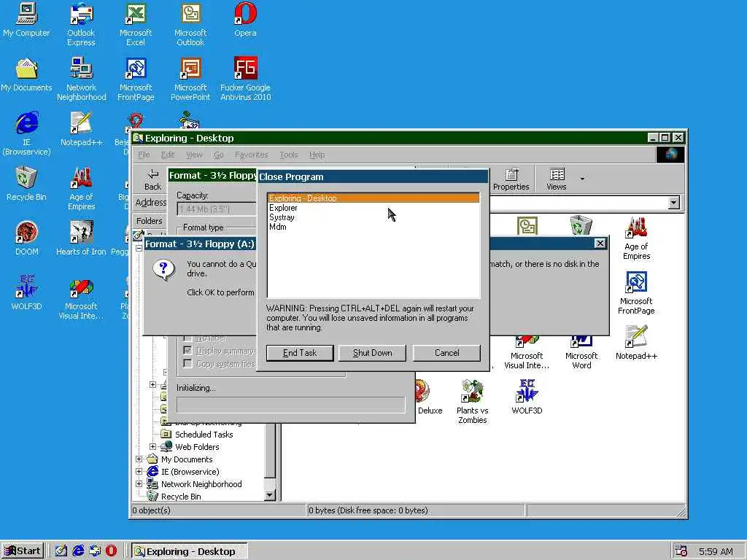Open Recycle Bin on desktop
This screenshot has height=560, width=747.
[x=26, y=184]
